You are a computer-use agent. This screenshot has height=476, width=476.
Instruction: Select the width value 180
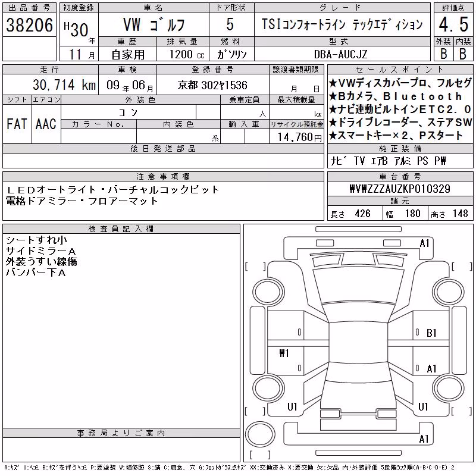tap(412, 214)
